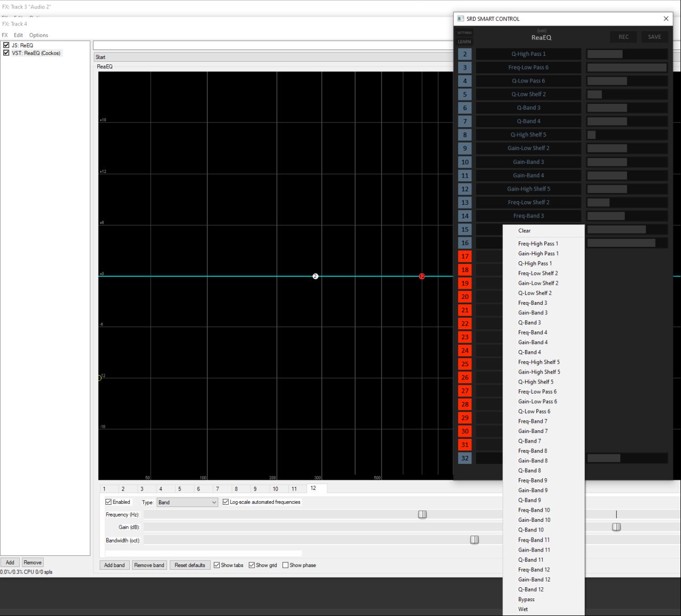
Task: Toggle Log-scale automated frequencies checkbox
Action: pyautogui.click(x=226, y=502)
